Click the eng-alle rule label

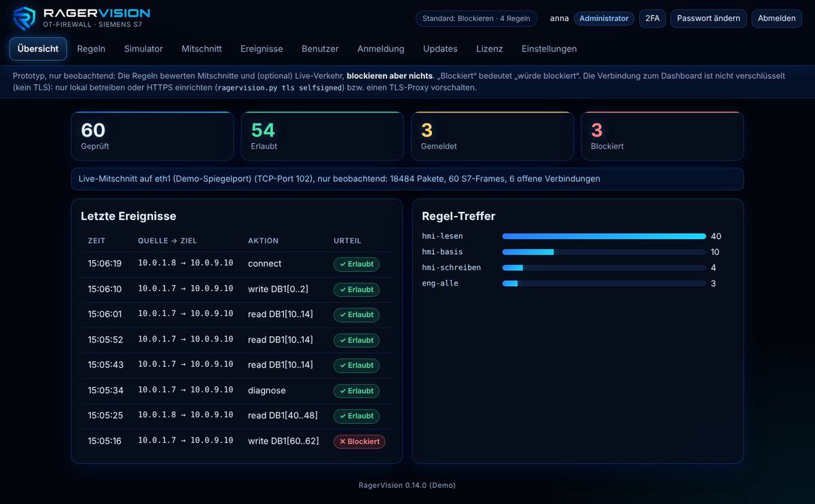click(x=440, y=283)
